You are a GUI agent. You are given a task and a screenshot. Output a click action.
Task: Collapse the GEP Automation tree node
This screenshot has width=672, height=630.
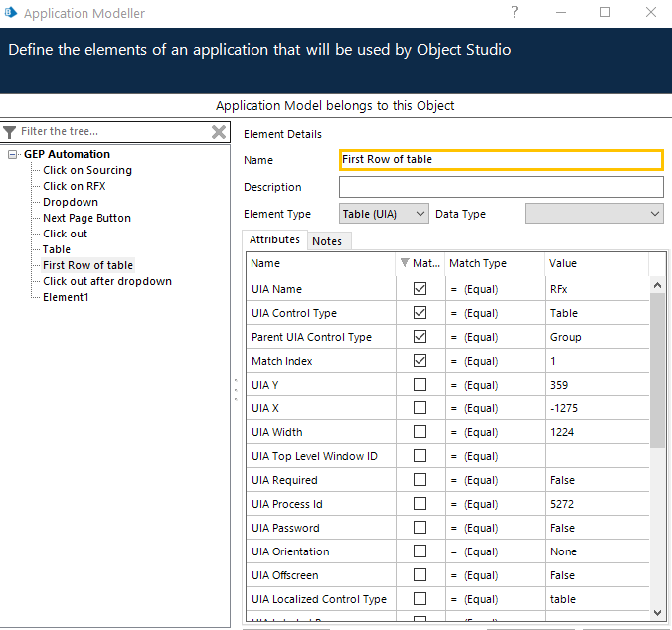(13, 154)
